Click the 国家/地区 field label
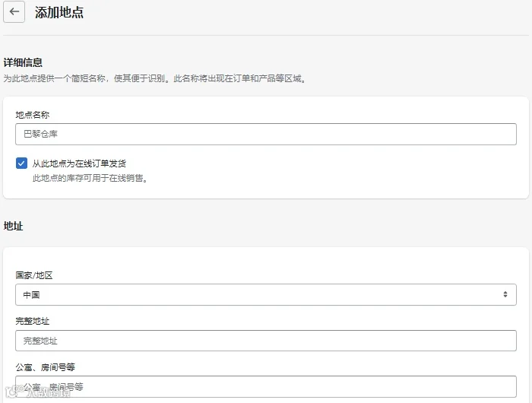532x403 pixels. coord(34,275)
